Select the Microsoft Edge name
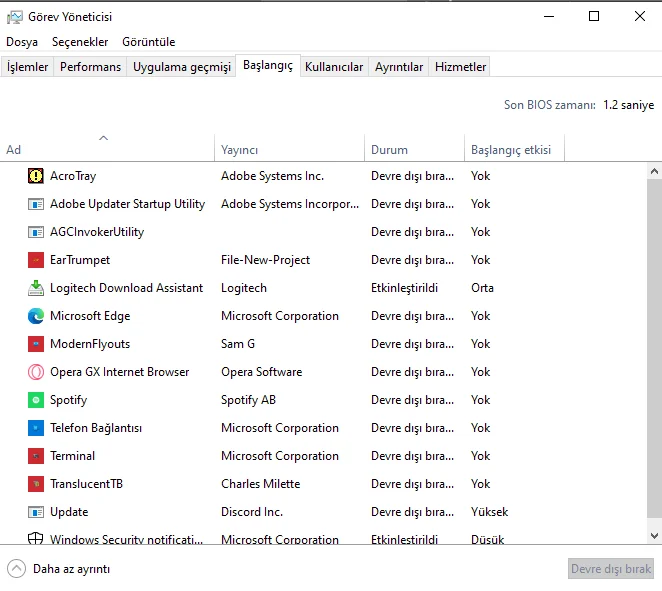Image resolution: width=662 pixels, height=591 pixels. (90, 316)
